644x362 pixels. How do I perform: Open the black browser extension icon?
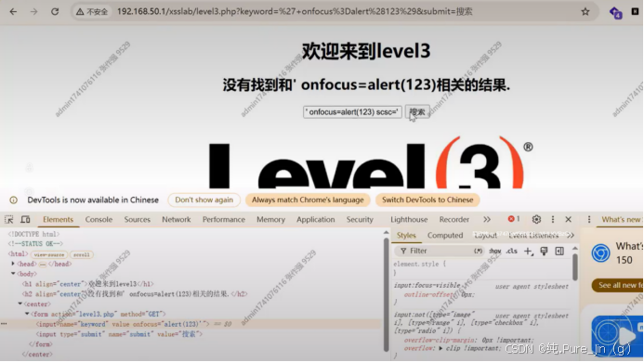click(635, 11)
